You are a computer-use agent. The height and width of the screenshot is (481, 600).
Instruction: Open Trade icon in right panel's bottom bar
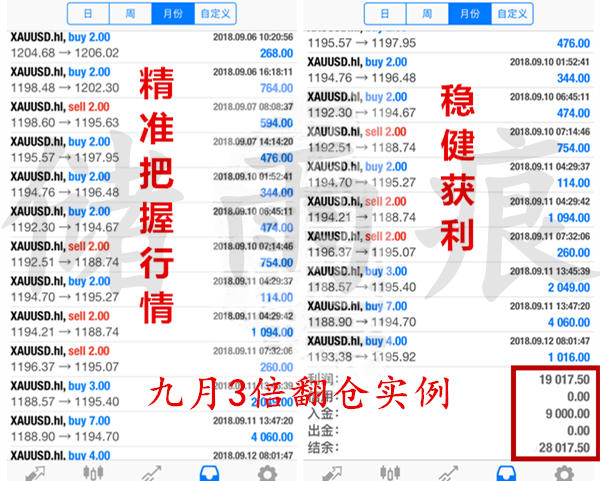pyautogui.click(x=447, y=472)
